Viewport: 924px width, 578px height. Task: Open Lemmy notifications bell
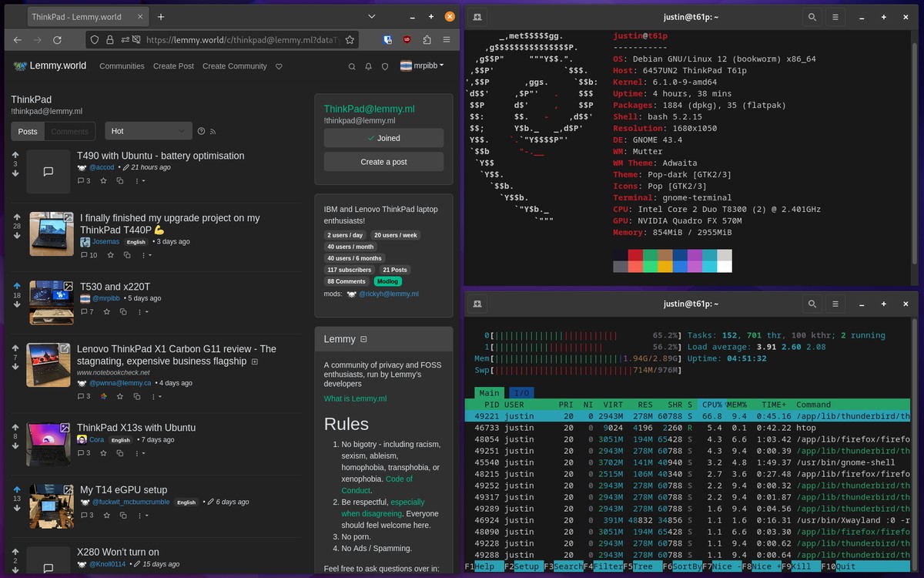pos(369,66)
